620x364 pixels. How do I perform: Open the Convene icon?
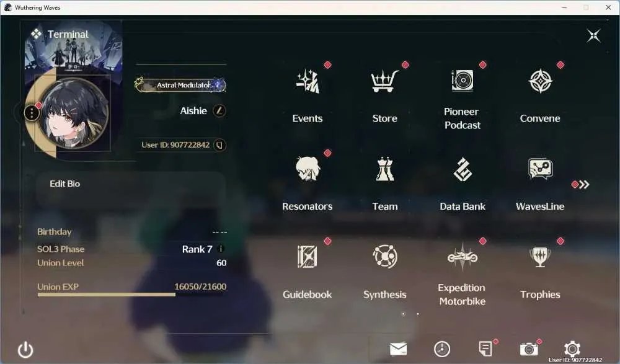coord(540,81)
